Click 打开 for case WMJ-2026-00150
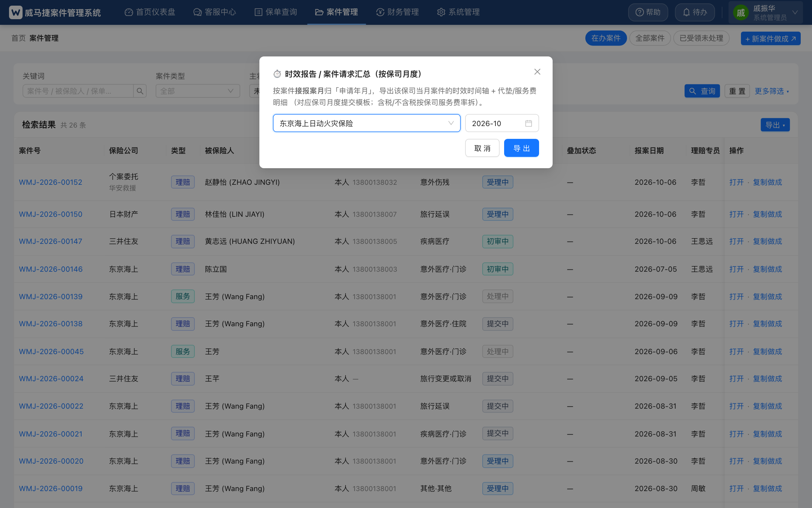Screen dimensions: 812x508 (736, 214)
